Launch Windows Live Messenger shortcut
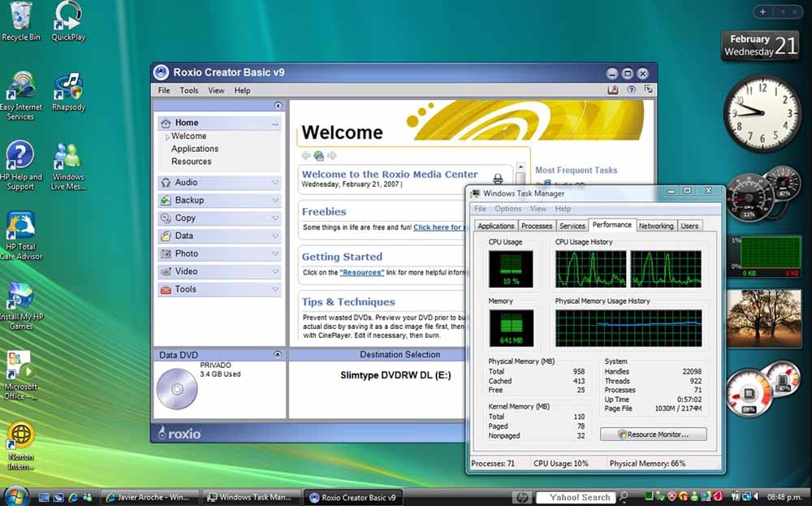This screenshot has height=506, width=812. click(68, 167)
